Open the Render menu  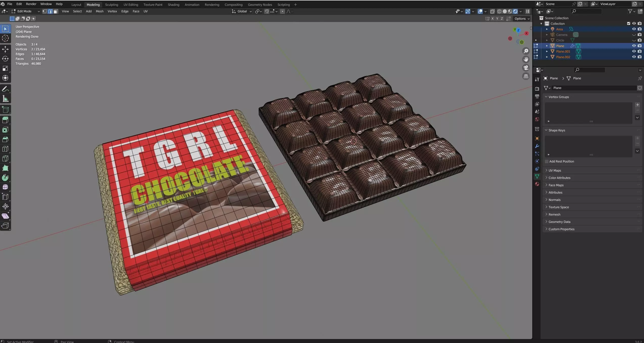(x=31, y=4)
